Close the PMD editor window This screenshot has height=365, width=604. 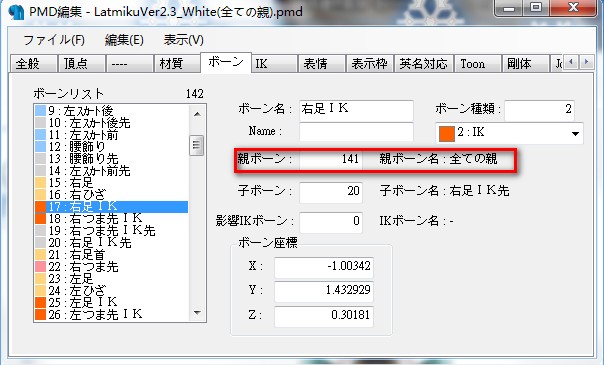573,8
